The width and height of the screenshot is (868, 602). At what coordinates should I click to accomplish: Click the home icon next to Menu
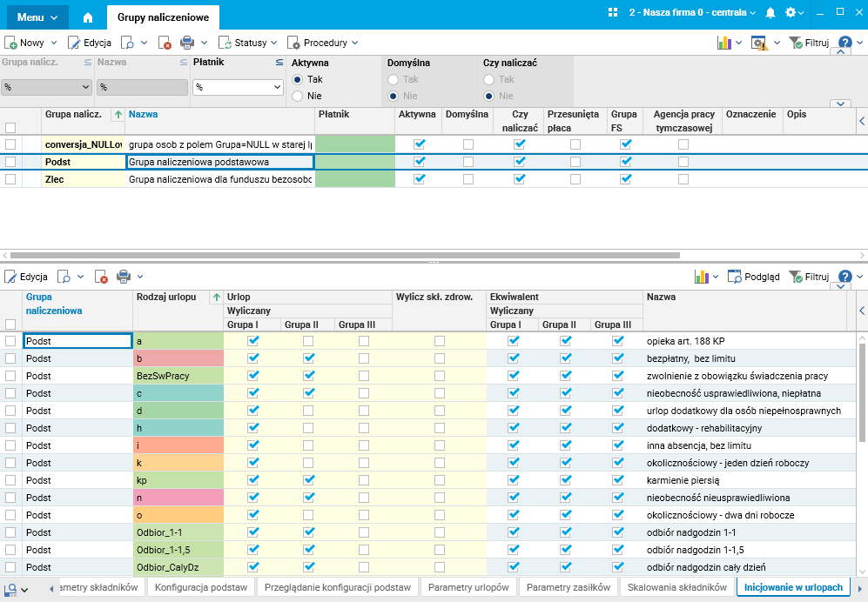coord(87,17)
